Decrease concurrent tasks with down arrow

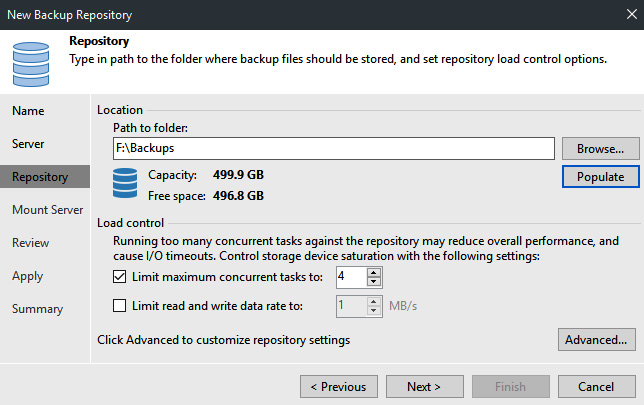click(373, 281)
